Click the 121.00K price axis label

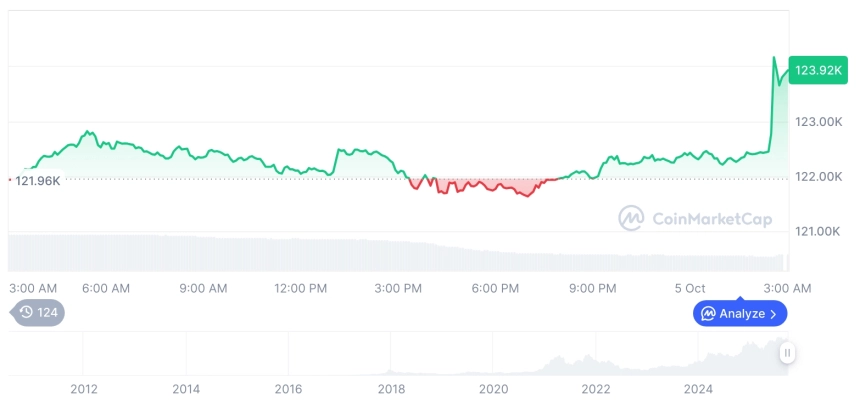point(818,232)
